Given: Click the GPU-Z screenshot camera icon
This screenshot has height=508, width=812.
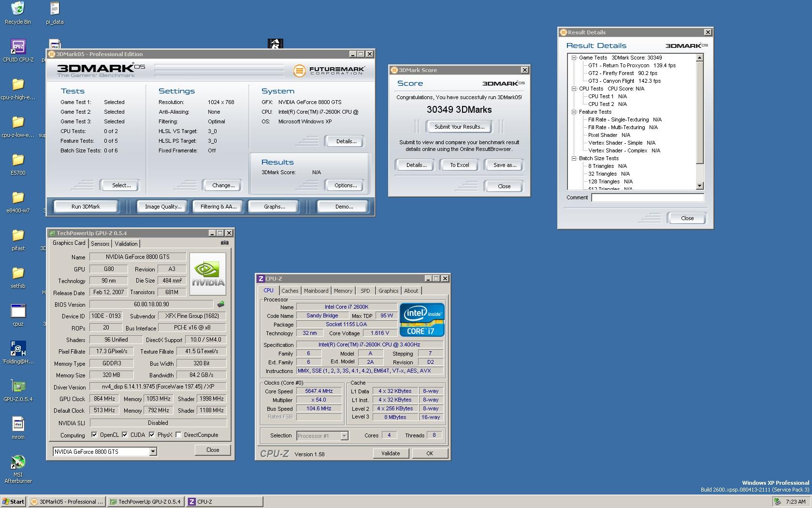Looking at the screenshot, I should click(225, 243).
